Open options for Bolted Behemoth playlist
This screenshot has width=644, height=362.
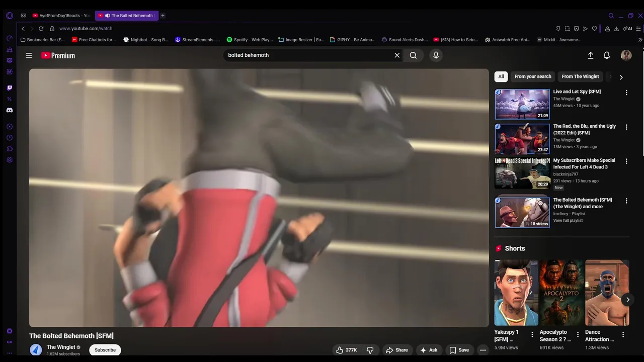click(626, 201)
